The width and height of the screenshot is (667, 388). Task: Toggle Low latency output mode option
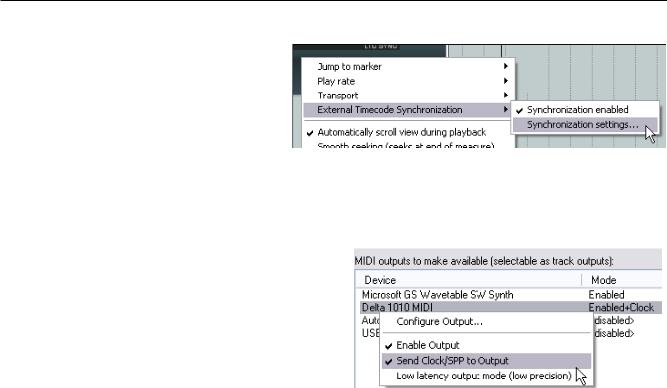[x=486, y=376]
